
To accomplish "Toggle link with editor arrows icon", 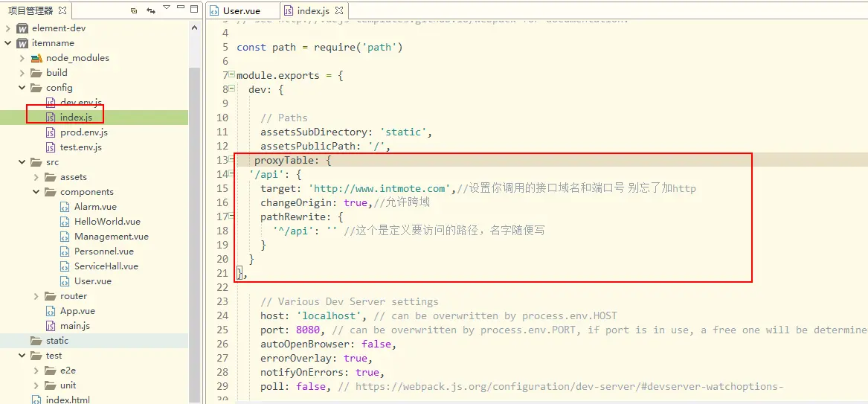I will pyautogui.click(x=150, y=10).
